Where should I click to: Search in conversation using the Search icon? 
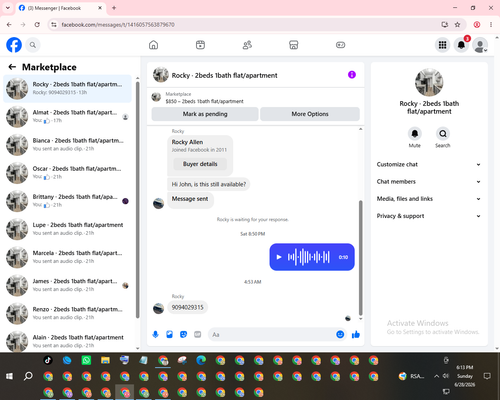[443, 134]
